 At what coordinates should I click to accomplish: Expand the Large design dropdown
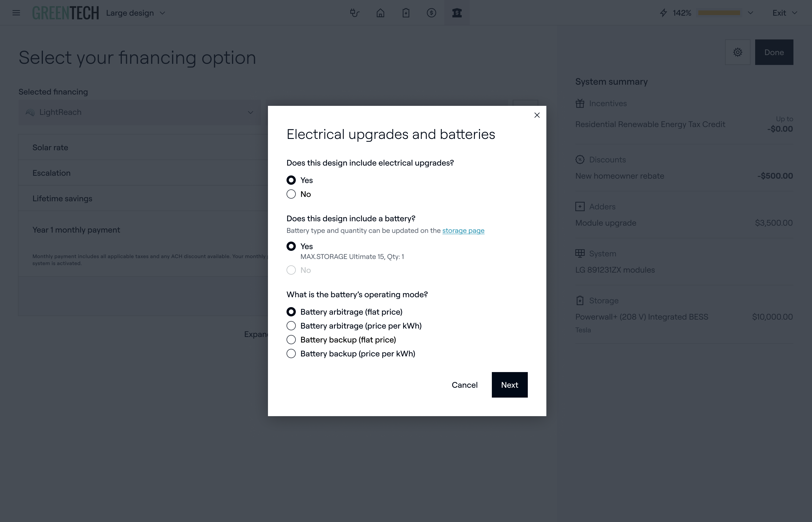135,13
